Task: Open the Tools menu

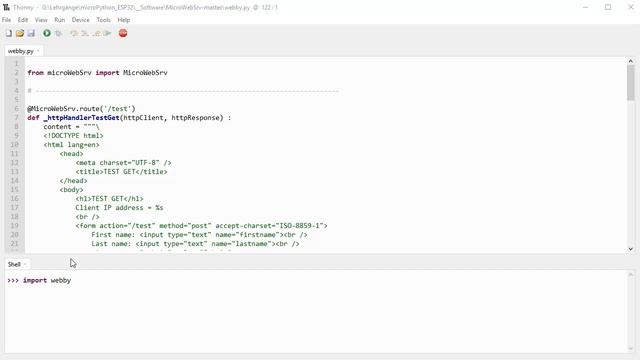Action: (103, 20)
